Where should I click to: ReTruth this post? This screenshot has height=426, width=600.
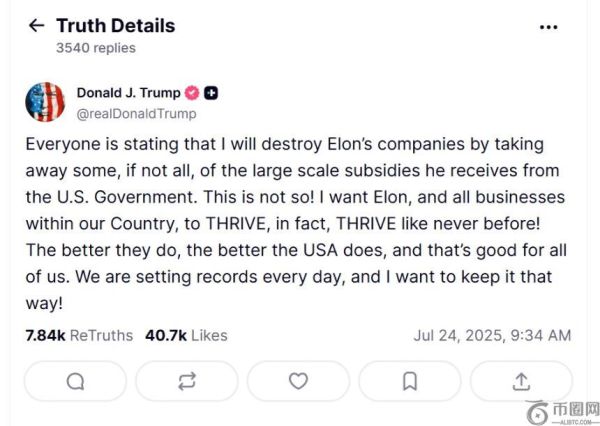click(187, 381)
